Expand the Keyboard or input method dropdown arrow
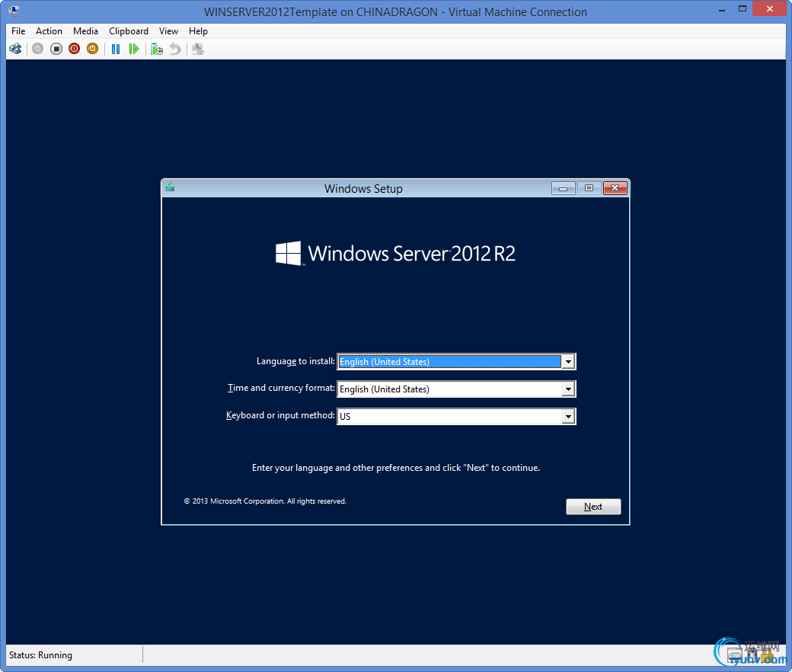Viewport: 792px width, 672px height. click(568, 416)
